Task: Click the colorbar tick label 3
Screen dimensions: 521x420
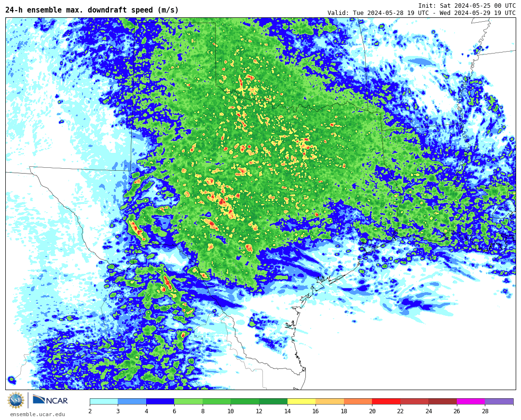Action: [x=118, y=411]
